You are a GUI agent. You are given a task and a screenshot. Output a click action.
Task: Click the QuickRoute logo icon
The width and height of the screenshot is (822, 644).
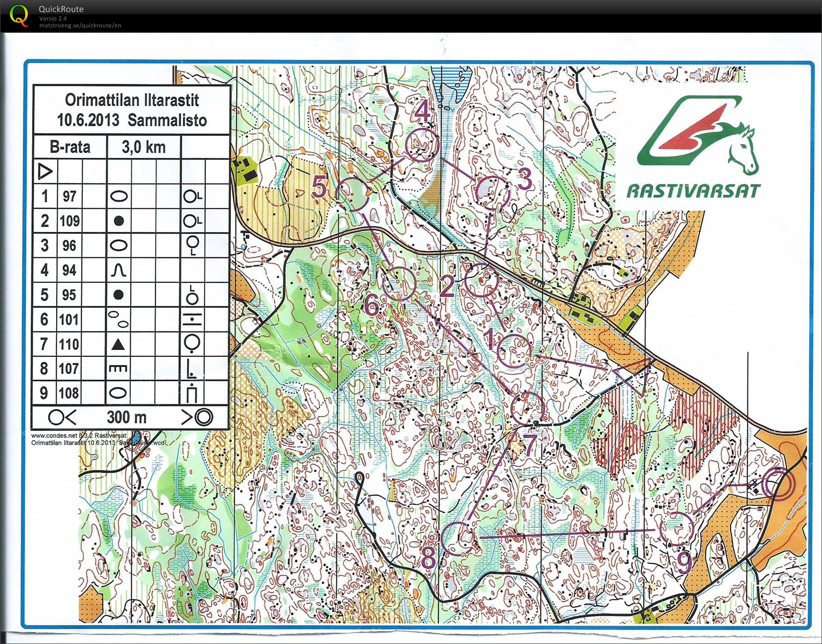point(19,15)
